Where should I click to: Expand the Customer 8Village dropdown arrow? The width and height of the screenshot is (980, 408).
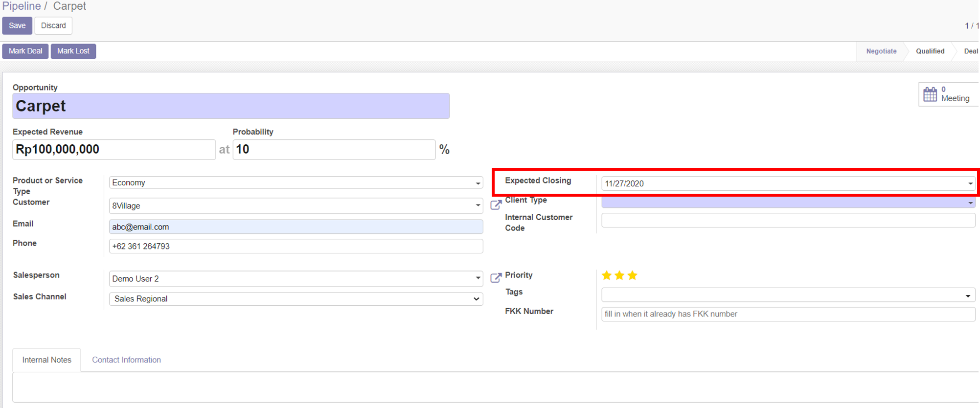tap(478, 205)
